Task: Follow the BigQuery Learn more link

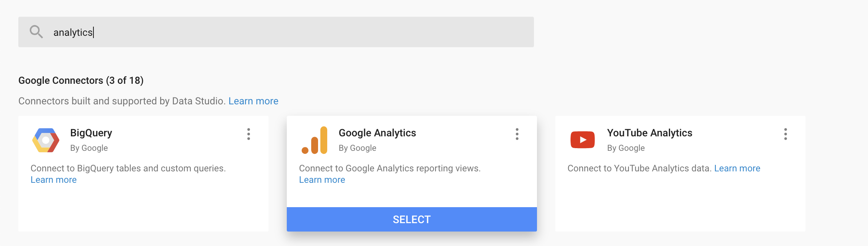Action: coord(53,180)
